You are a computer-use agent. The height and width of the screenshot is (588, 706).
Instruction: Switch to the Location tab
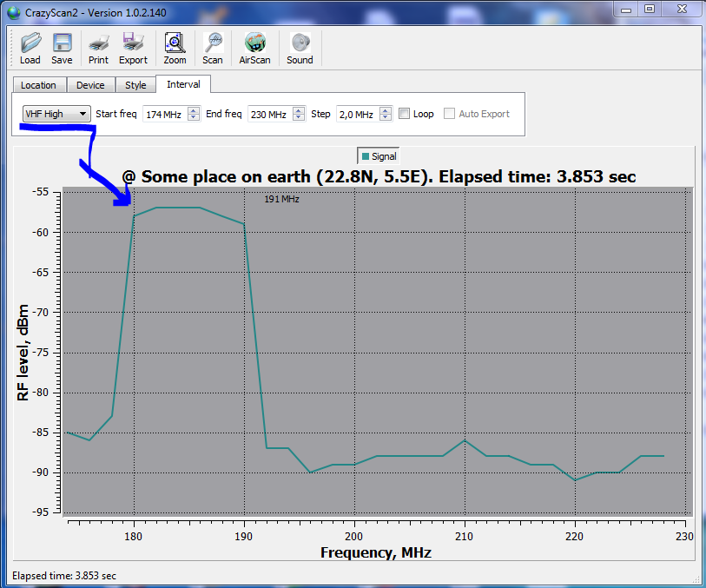coord(38,85)
